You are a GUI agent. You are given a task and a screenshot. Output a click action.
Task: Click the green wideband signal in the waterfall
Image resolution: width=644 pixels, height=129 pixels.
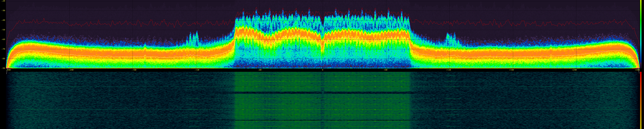coord(323,100)
